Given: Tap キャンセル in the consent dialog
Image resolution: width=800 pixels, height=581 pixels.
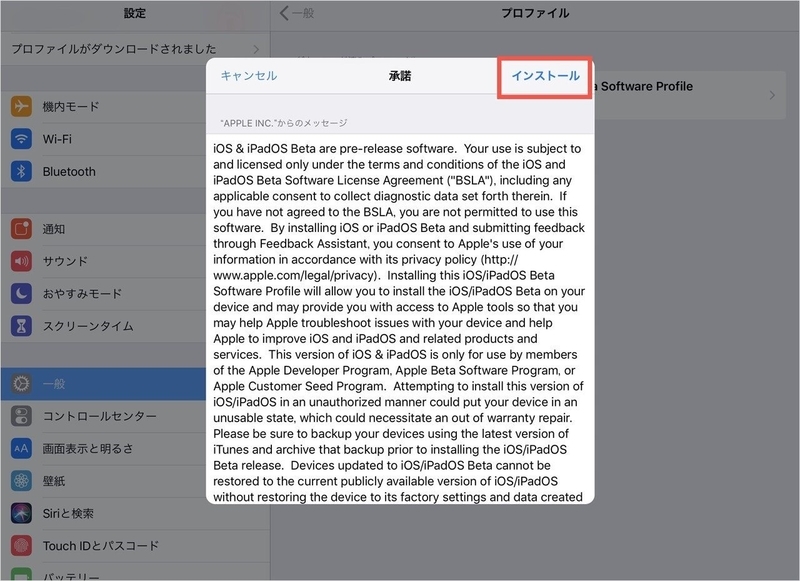Looking at the screenshot, I should 249,76.
